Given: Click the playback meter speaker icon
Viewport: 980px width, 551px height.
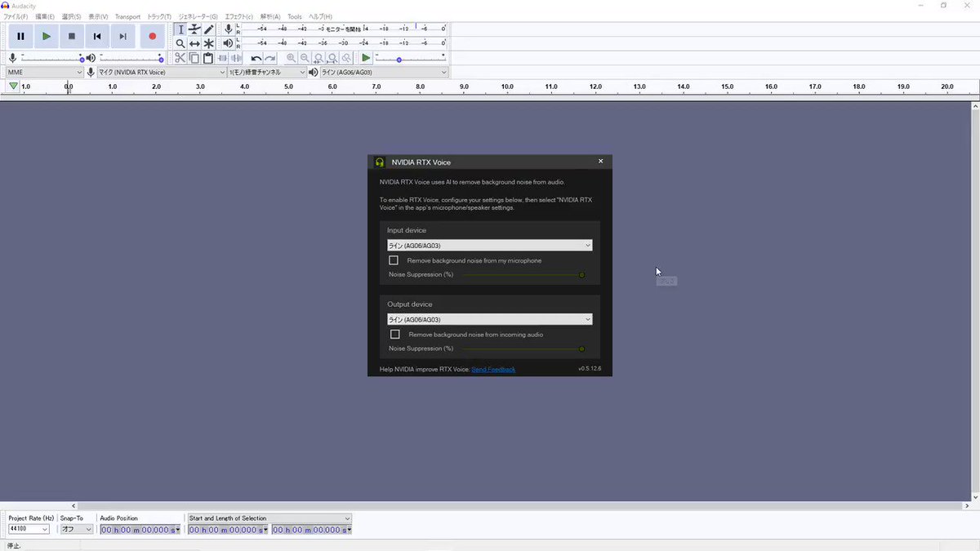Looking at the screenshot, I should 229,43.
